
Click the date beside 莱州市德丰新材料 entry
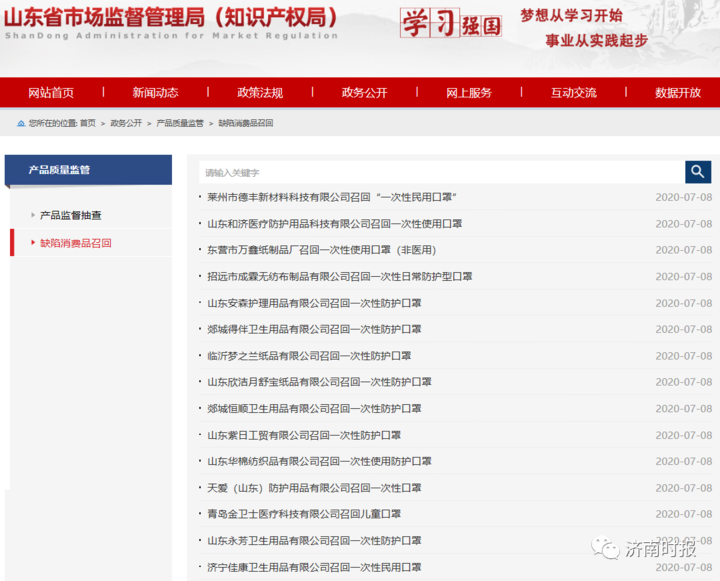(684, 197)
